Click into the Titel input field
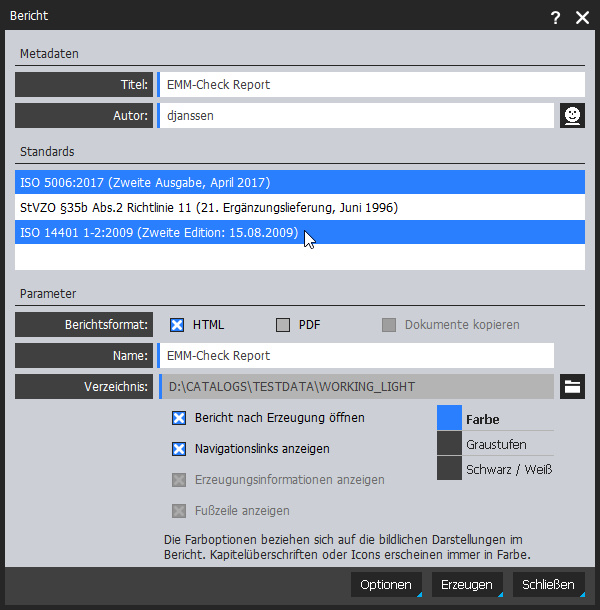Viewport: 600px width, 610px height. tap(372, 84)
